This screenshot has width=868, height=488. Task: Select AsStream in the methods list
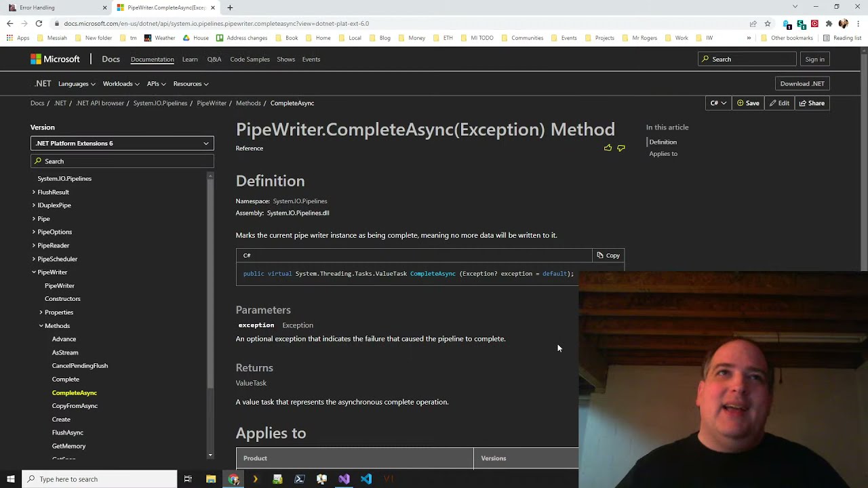65,352
